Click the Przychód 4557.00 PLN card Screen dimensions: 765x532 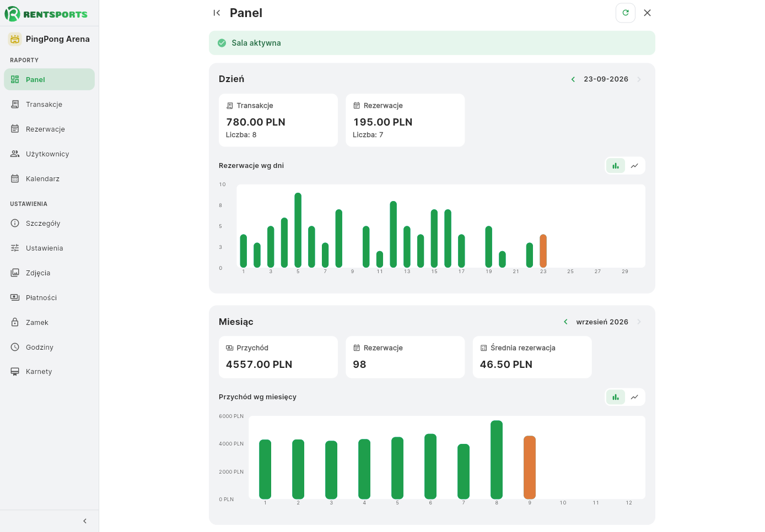(278, 357)
